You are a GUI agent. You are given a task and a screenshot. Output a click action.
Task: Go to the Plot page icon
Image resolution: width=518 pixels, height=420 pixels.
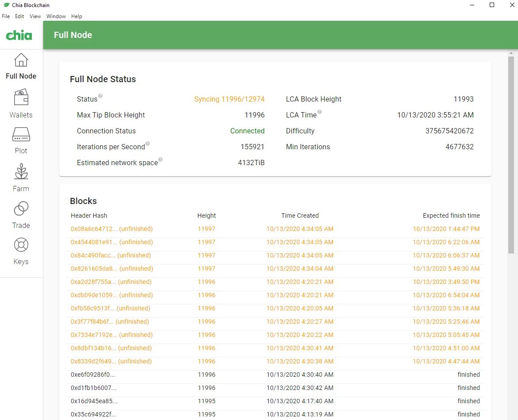point(21,135)
